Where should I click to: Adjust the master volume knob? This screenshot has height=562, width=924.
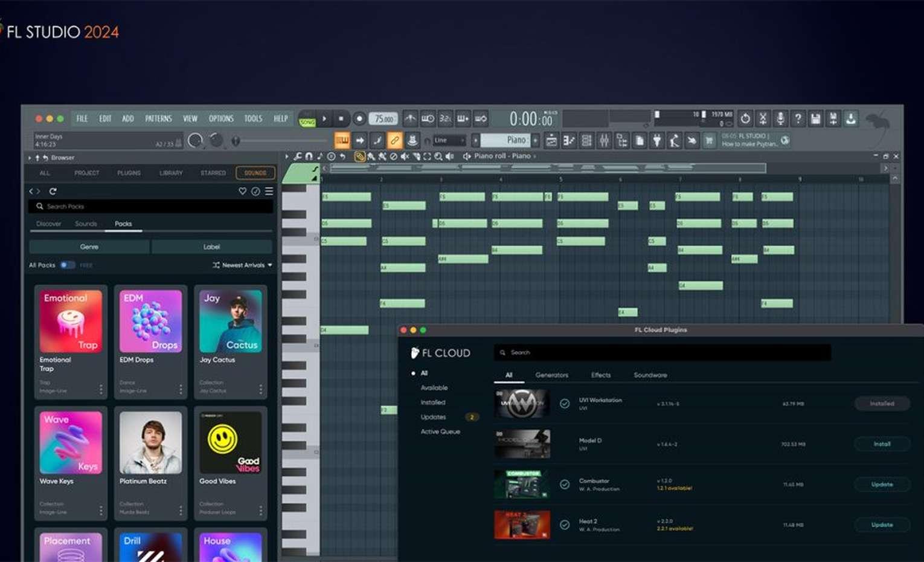195,140
